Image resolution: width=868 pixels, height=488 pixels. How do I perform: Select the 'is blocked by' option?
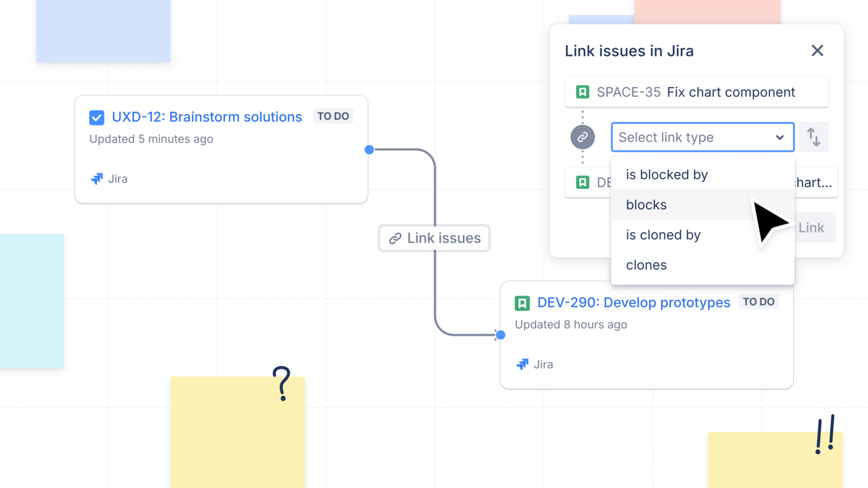pos(667,175)
